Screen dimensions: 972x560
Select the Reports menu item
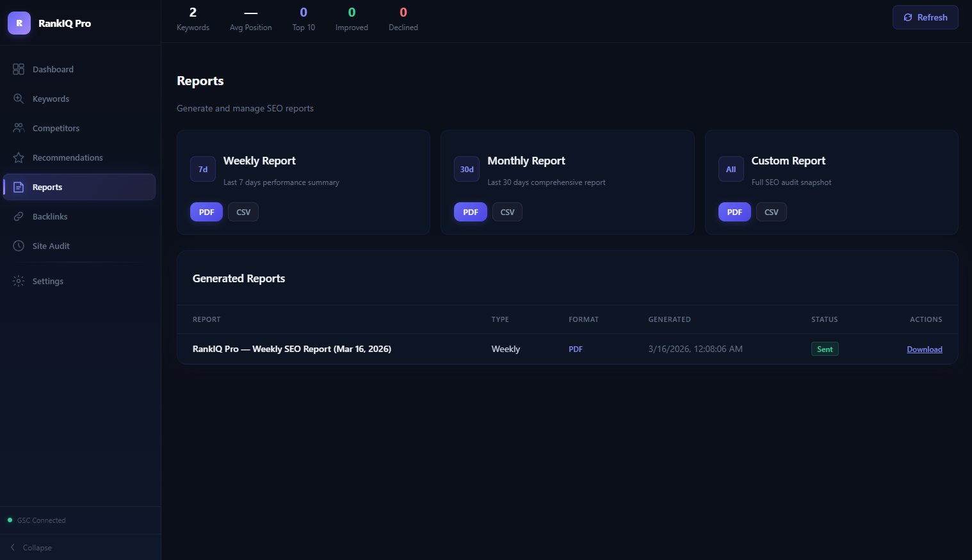click(79, 187)
